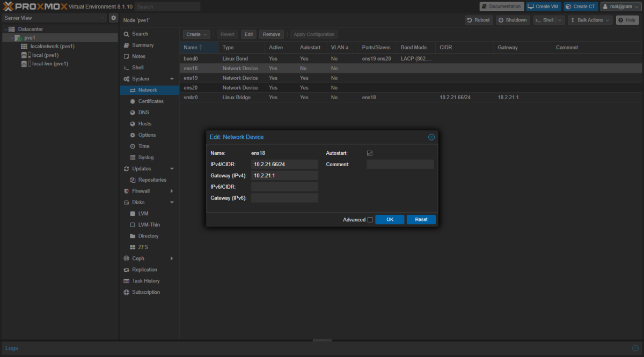This screenshot has height=357, width=644.
Task: Open Hosts menu item
Action: click(149, 124)
